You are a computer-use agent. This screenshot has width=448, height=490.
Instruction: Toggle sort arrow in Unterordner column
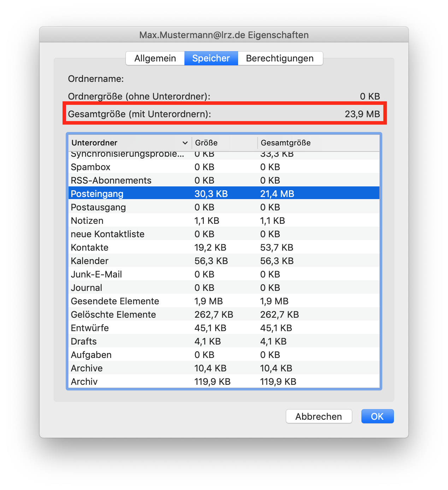coord(185,143)
